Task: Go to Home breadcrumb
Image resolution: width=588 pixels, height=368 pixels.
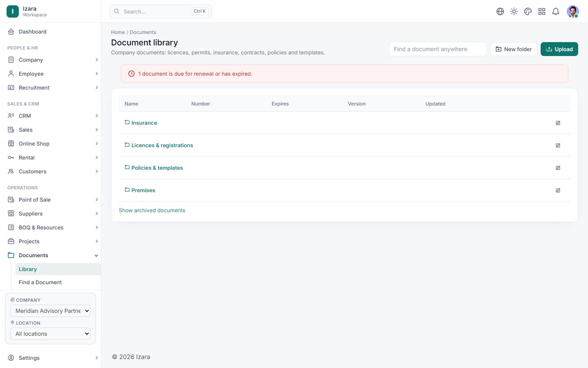Action: click(118, 32)
